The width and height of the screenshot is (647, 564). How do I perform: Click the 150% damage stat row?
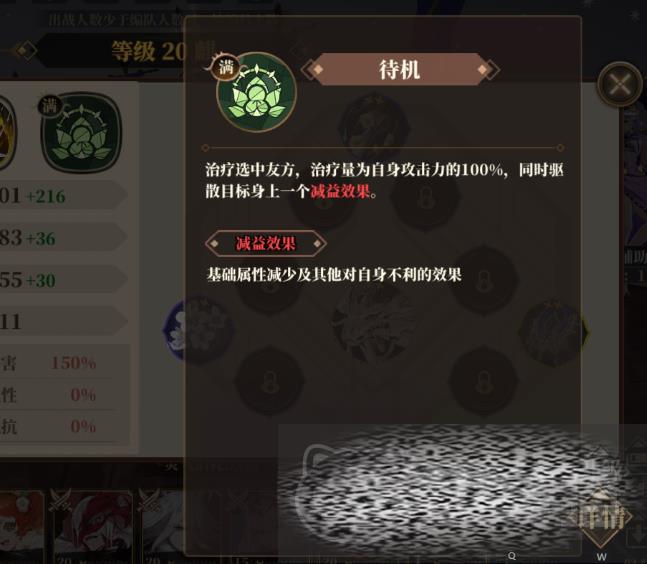(x=62, y=363)
